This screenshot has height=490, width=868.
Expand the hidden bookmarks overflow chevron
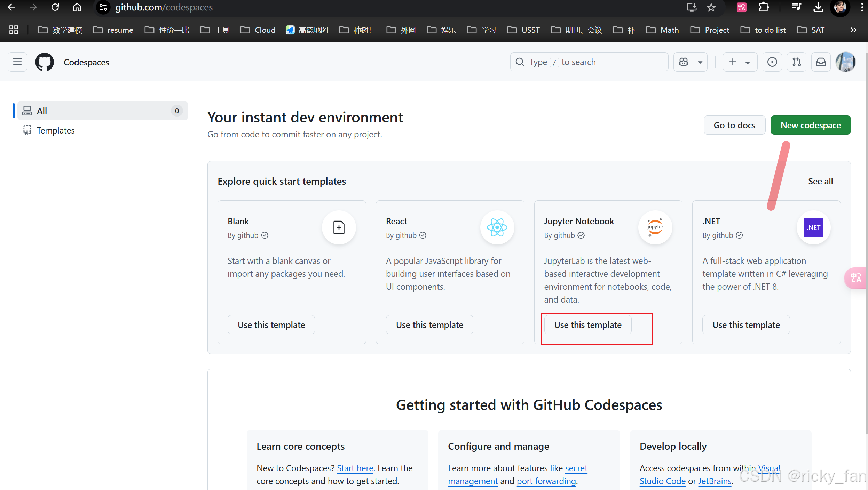pos(853,30)
